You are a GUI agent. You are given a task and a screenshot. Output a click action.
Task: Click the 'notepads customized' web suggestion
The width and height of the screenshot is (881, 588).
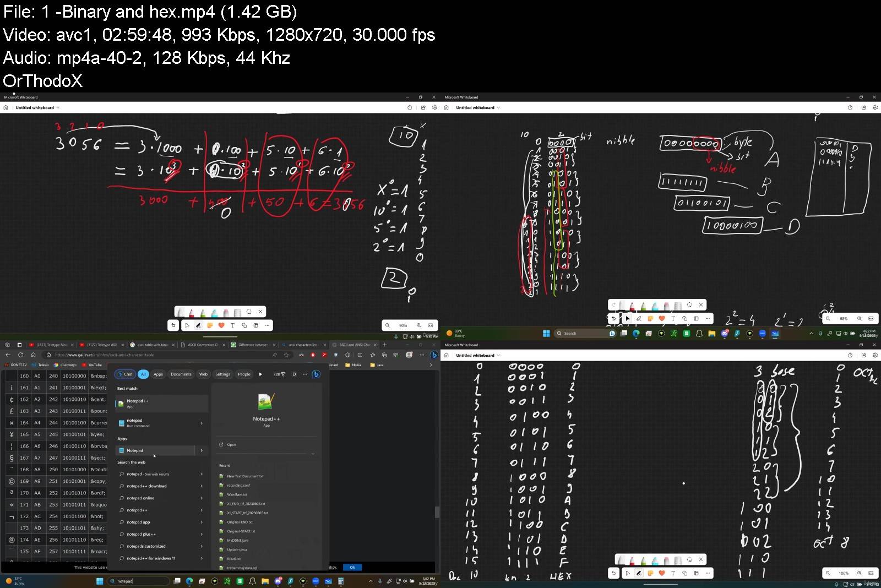tap(146, 546)
